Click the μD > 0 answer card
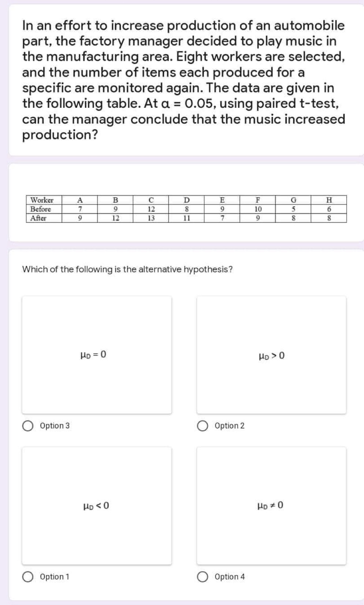The width and height of the screenshot is (364, 605). click(272, 354)
